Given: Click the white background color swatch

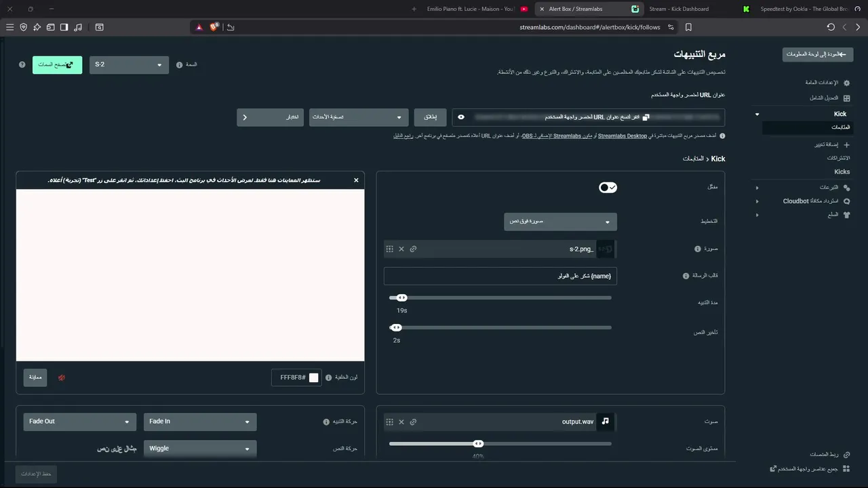Looking at the screenshot, I should [x=313, y=378].
